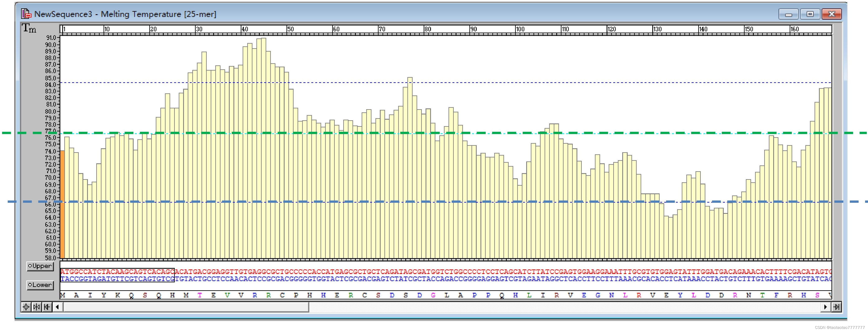Click ruler mark 10
Image resolution: width=868 pixels, height=331 pixels.
coord(107,29)
